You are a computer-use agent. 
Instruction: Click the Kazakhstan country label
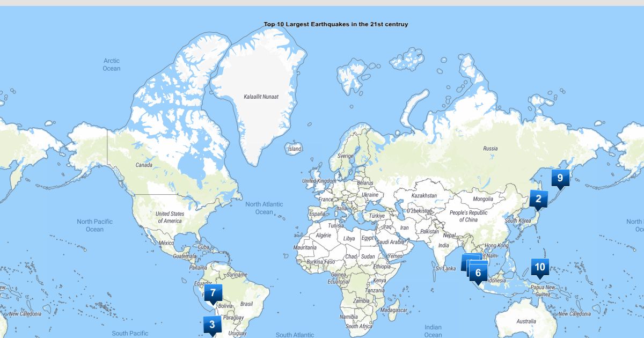424,196
